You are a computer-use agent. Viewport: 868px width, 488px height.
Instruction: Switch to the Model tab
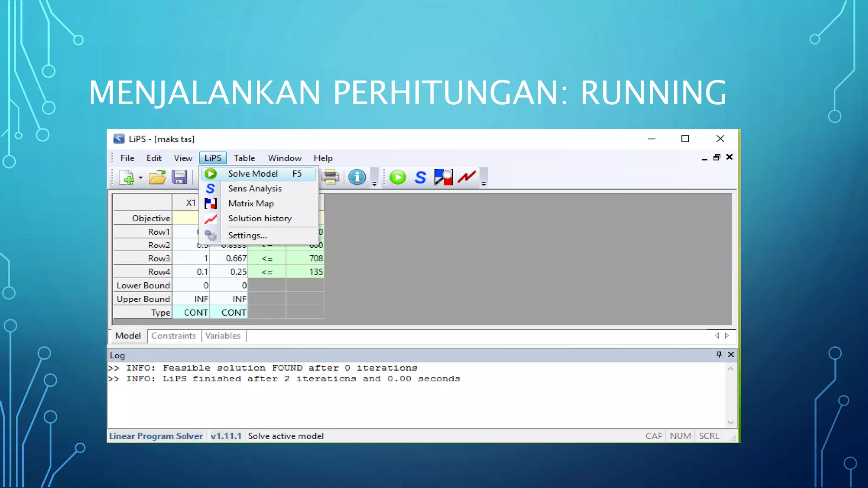(128, 336)
